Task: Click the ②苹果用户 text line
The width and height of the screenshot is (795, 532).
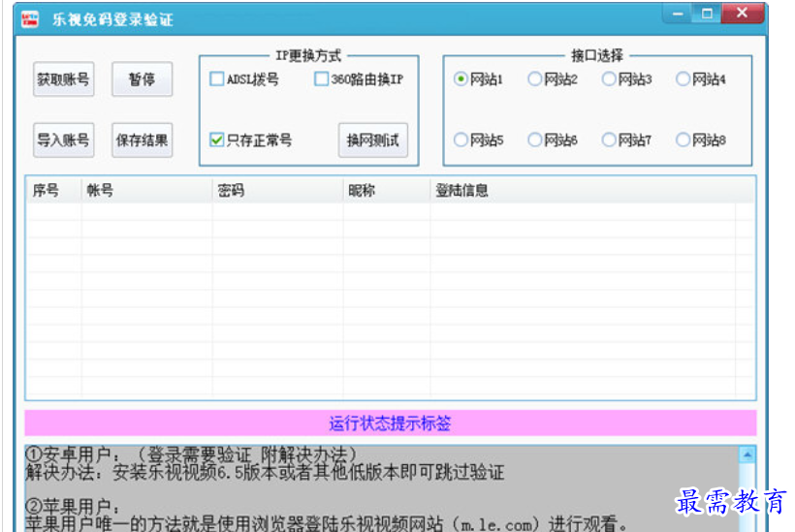Action: pos(74,506)
